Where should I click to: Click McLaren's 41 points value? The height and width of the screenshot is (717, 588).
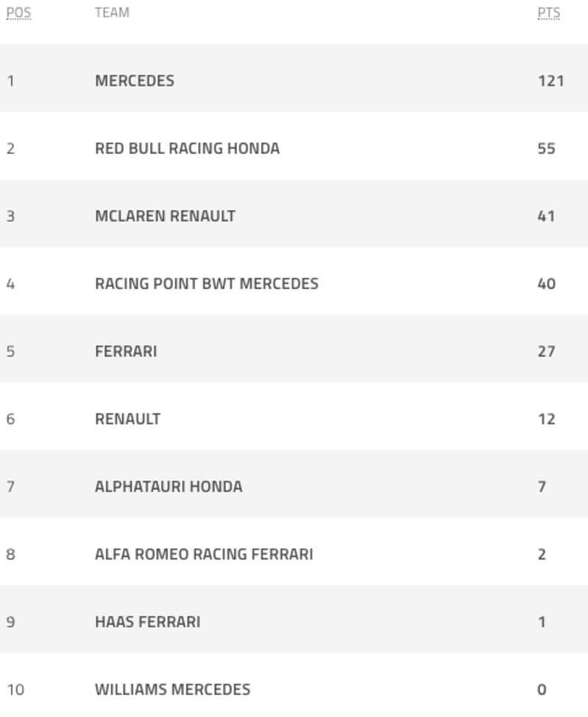(546, 216)
